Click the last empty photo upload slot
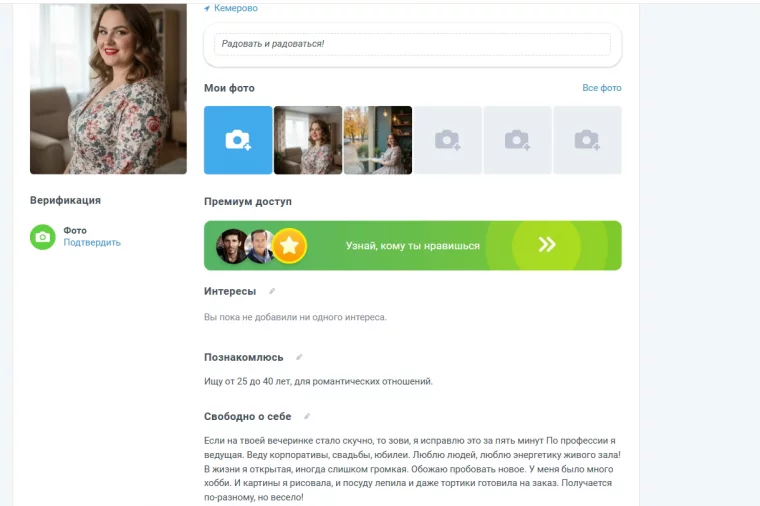 tap(587, 140)
